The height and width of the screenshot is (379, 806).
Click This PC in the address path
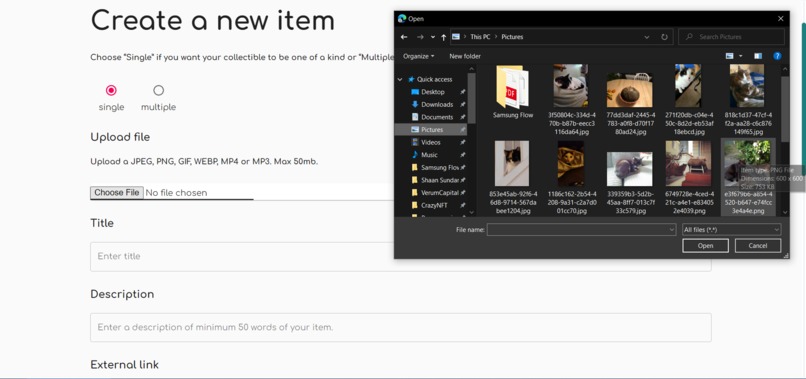pos(480,37)
